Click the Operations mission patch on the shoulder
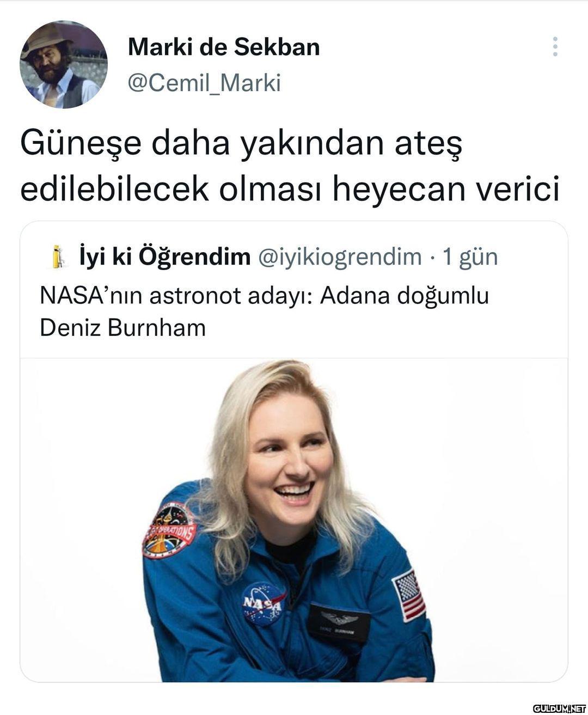Screen dimensions: 588x715 [169, 531]
